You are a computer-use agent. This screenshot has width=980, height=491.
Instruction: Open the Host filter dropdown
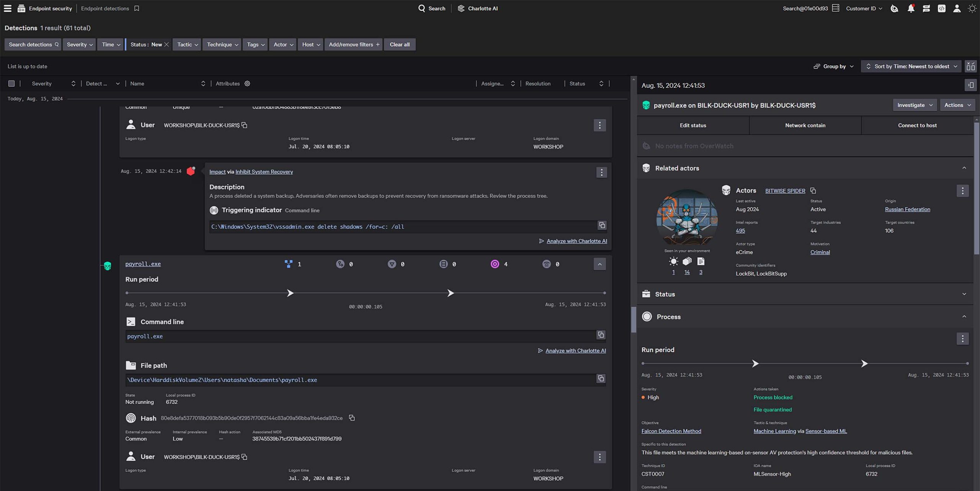click(x=310, y=44)
